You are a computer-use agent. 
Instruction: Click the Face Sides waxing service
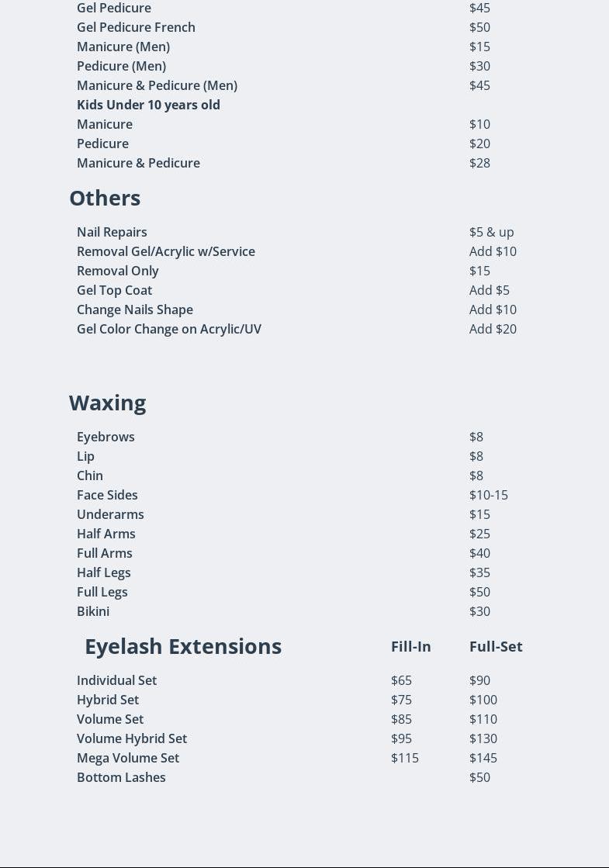click(107, 495)
